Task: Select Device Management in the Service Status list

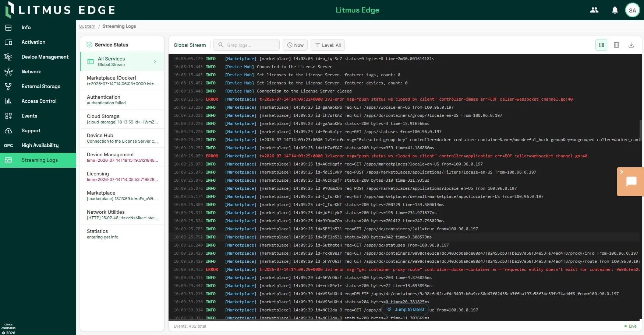Action: pyautogui.click(x=122, y=157)
